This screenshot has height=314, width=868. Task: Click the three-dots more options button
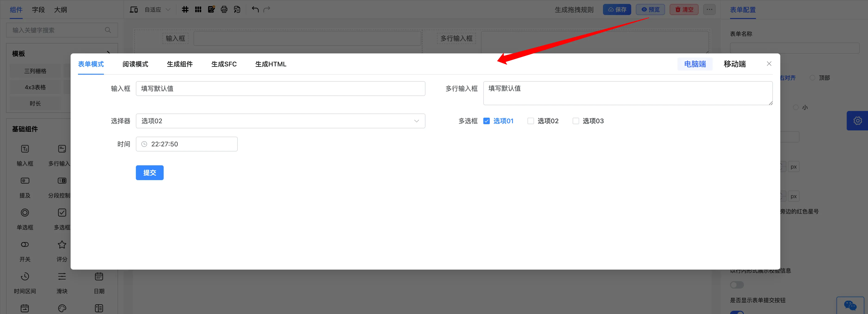[709, 9]
